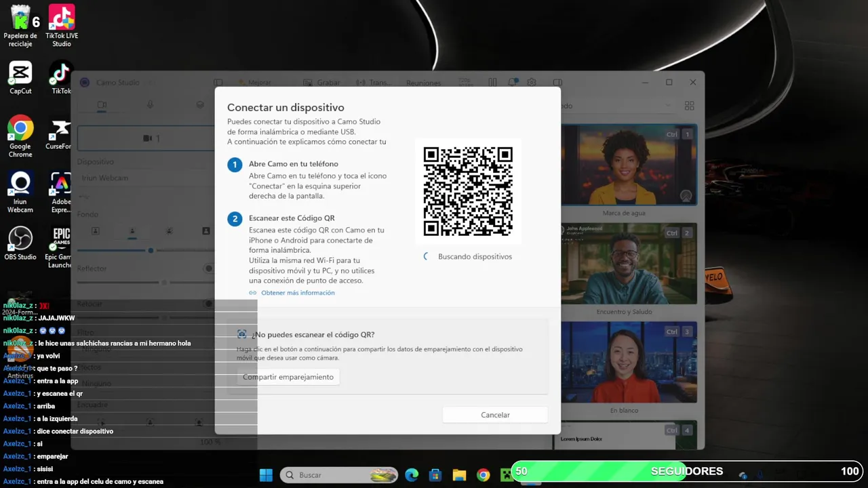Viewport: 868px width, 488px height.
Task: Select the camera 1 scene button
Action: click(146, 138)
